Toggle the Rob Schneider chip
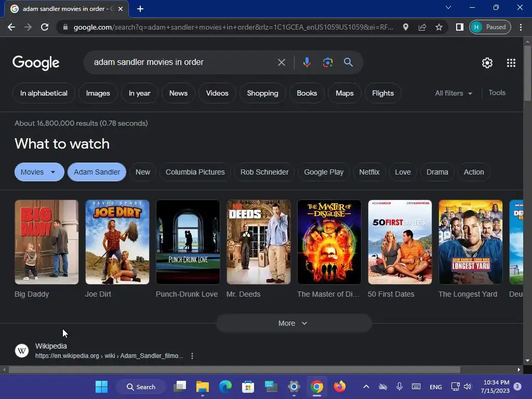 [264, 172]
